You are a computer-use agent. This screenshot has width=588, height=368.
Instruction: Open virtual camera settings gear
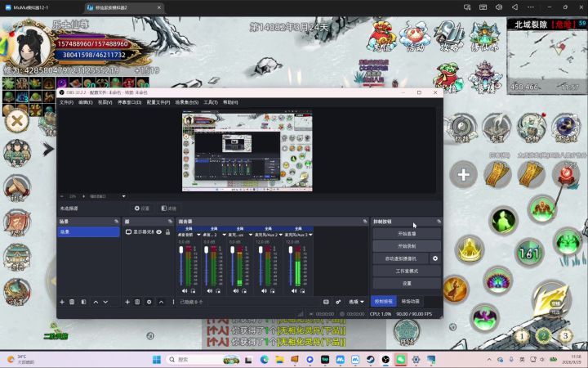point(435,258)
